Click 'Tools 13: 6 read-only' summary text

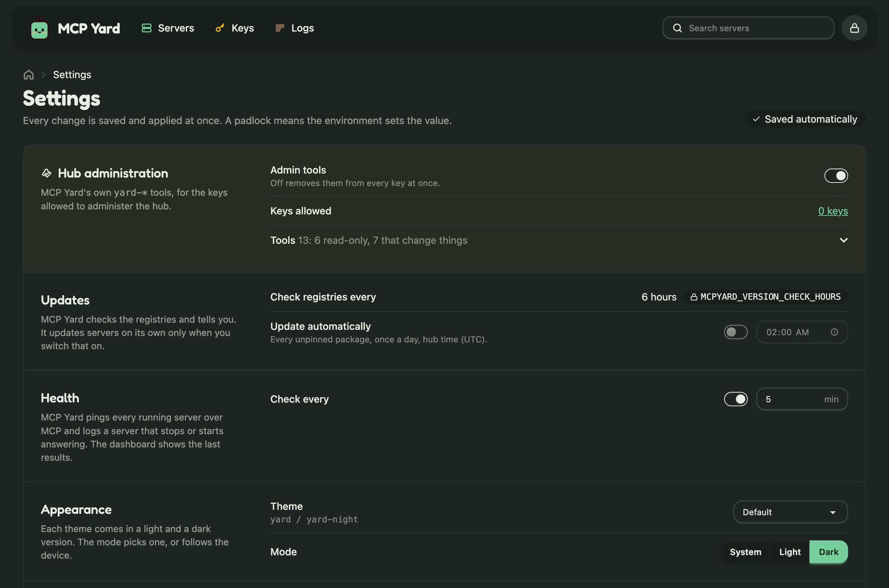(369, 240)
